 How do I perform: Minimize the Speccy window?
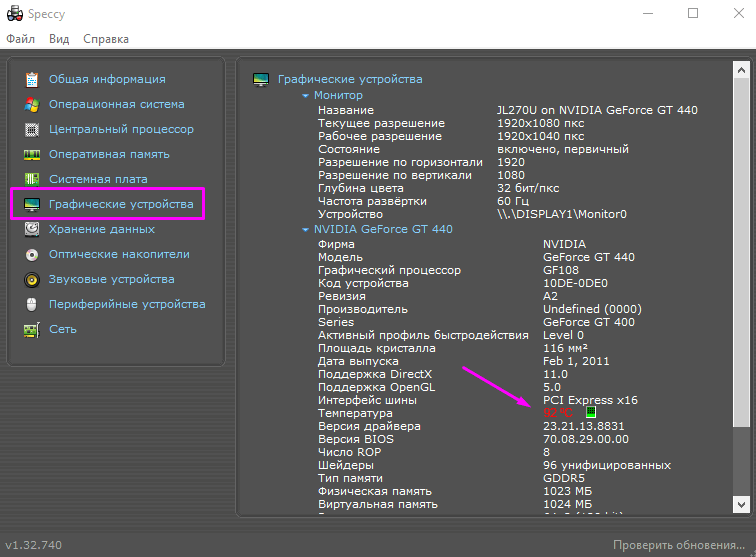point(648,14)
